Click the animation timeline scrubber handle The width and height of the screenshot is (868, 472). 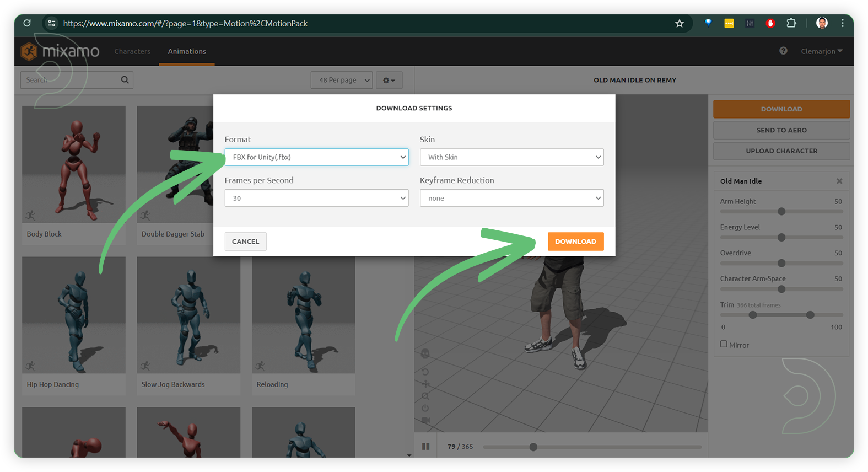point(533,447)
